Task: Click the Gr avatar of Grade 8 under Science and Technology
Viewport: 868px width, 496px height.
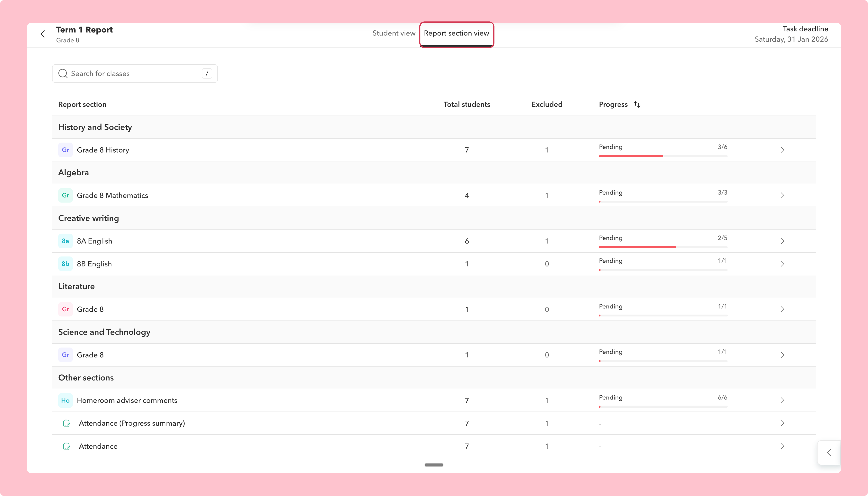Action: (x=65, y=355)
